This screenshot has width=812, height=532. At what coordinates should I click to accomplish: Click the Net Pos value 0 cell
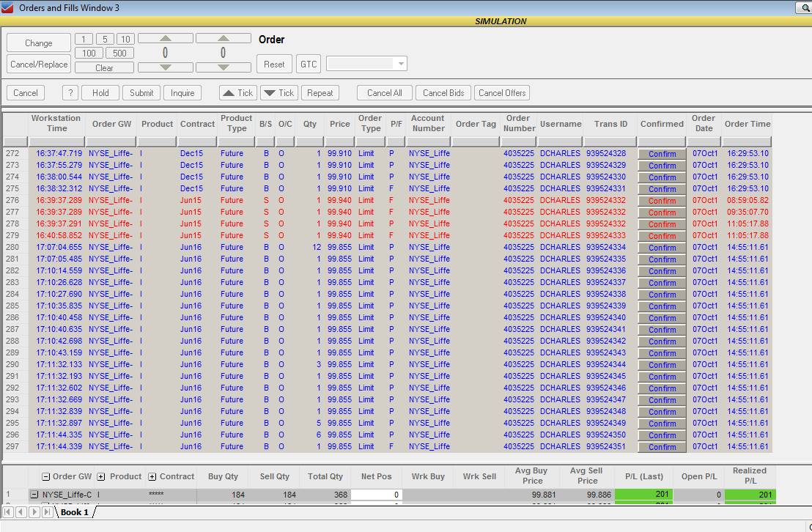(377, 495)
